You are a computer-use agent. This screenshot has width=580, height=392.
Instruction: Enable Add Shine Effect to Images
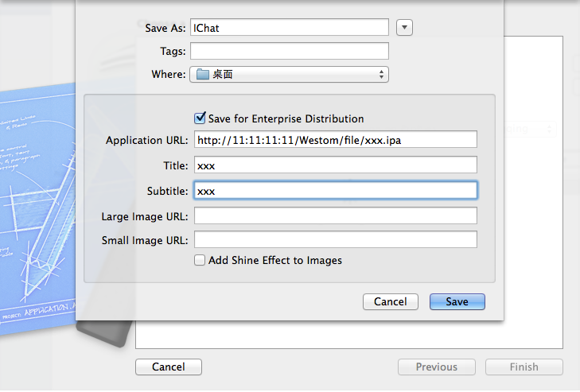200,260
